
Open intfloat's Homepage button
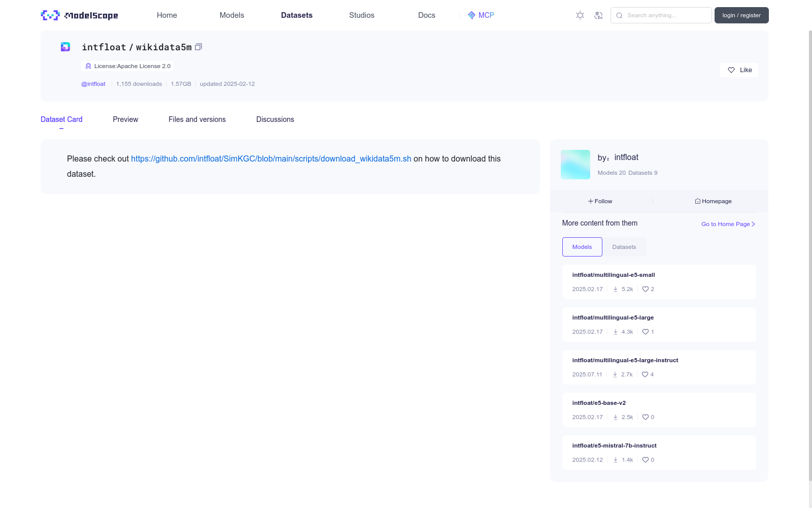click(x=713, y=201)
